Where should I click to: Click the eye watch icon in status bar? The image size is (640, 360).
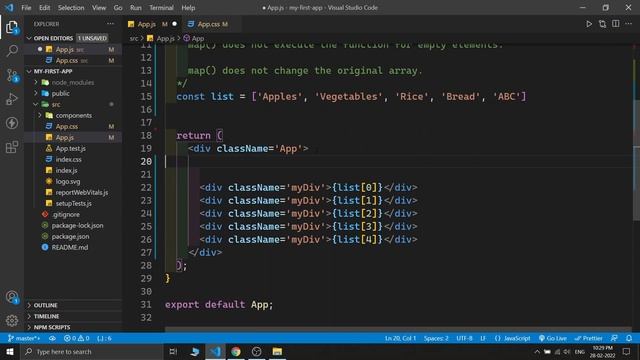click(x=52, y=338)
